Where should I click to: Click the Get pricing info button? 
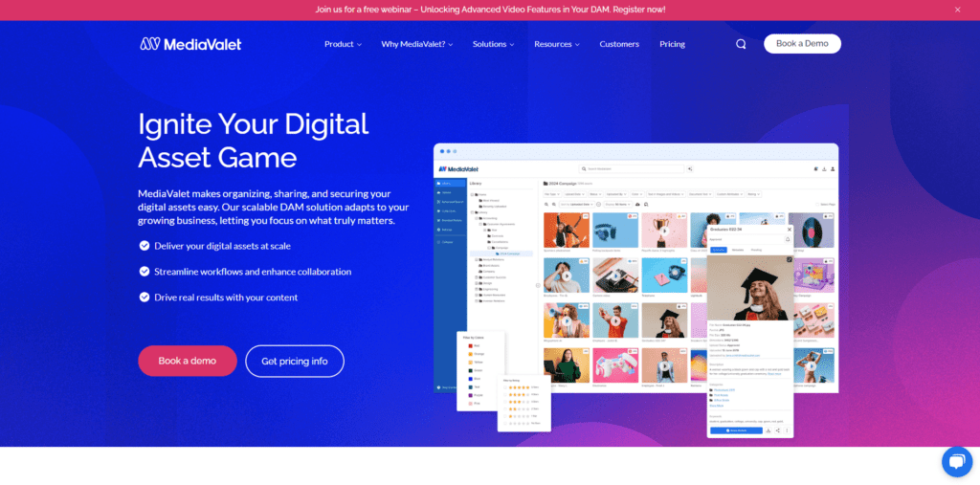(x=294, y=361)
